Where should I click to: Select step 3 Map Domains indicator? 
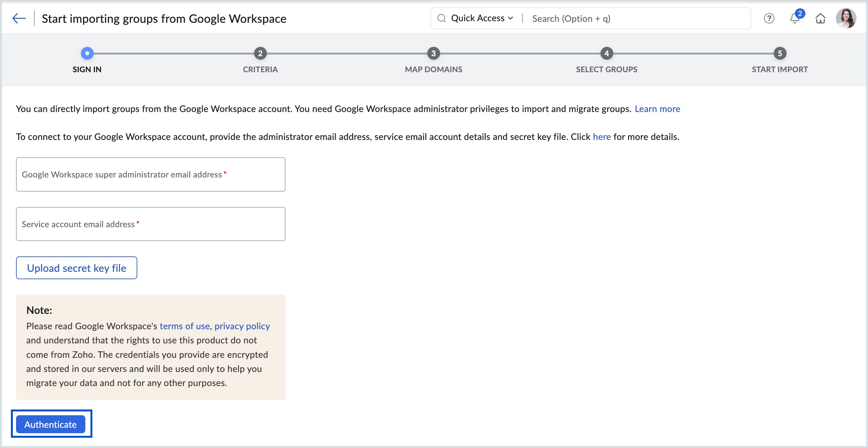433,53
